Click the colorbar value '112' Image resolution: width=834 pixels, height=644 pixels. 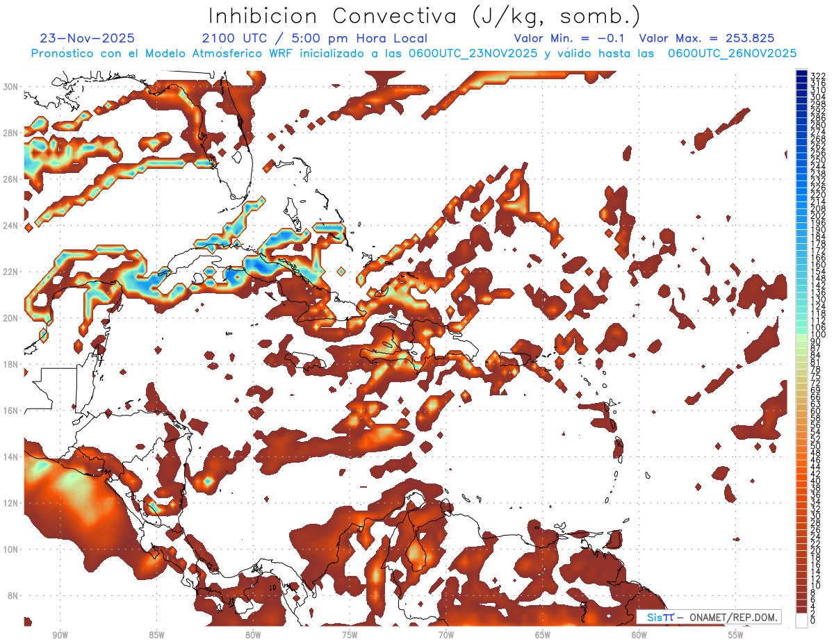coord(818,321)
